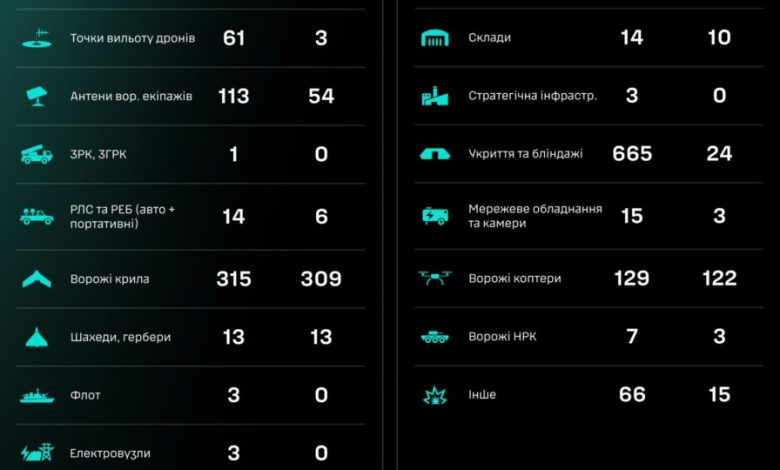This screenshot has height=470, width=780.
Task: Click the value 665 for Укриття та бліндажі
Action: 632,154
